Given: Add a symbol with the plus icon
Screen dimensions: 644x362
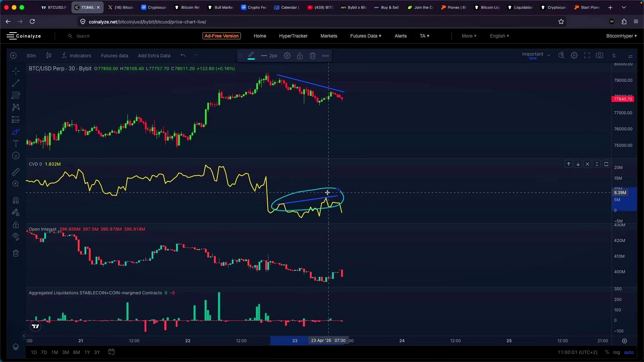Looking at the screenshot, I should tap(13, 56).
